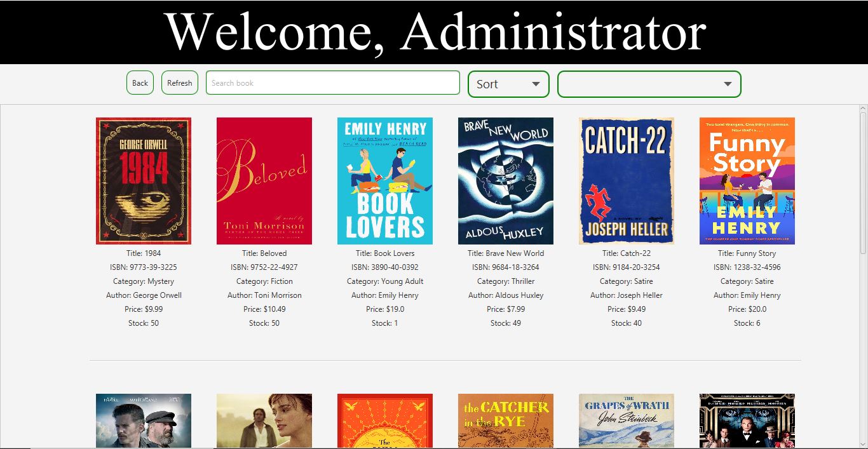Click 'ISBN: 9773-39-3225'
Screen dimensions: 868x449
(144, 267)
